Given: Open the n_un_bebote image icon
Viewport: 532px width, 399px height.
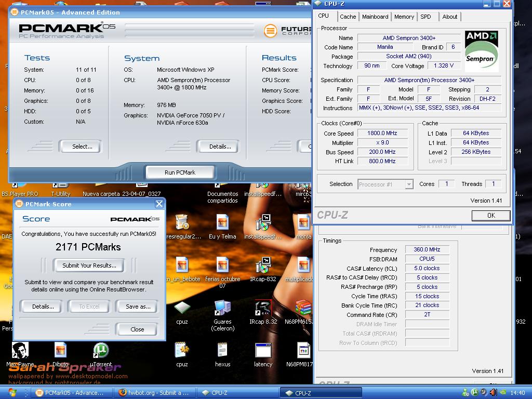Looking at the screenshot, I should [182, 265].
